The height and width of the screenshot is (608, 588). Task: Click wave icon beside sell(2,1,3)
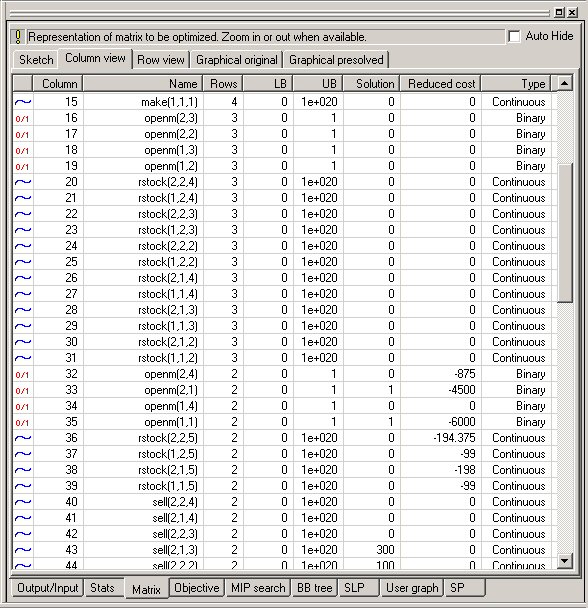click(x=23, y=550)
